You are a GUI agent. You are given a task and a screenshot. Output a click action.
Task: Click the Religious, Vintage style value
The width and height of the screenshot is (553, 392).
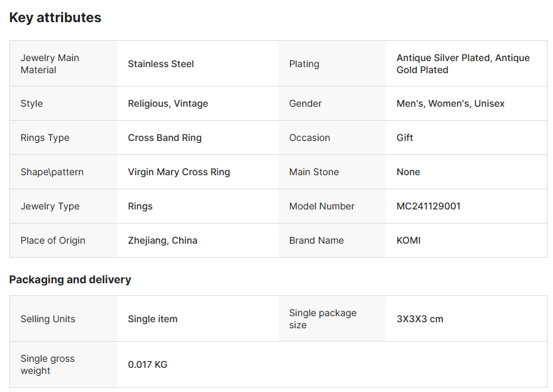point(168,103)
